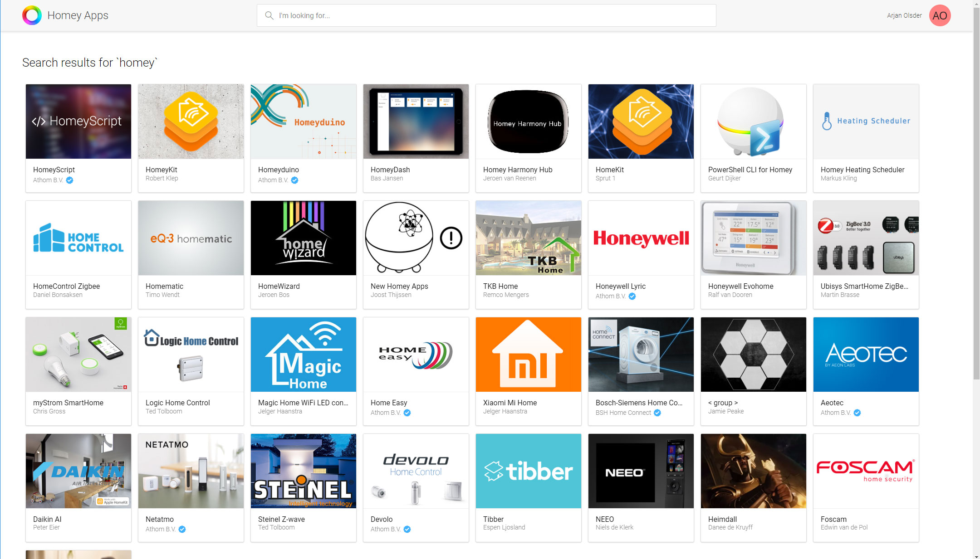Screen dimensions: 980x559
Task: Open the HomeyScript app thumbnail
Action: point(78,122)
